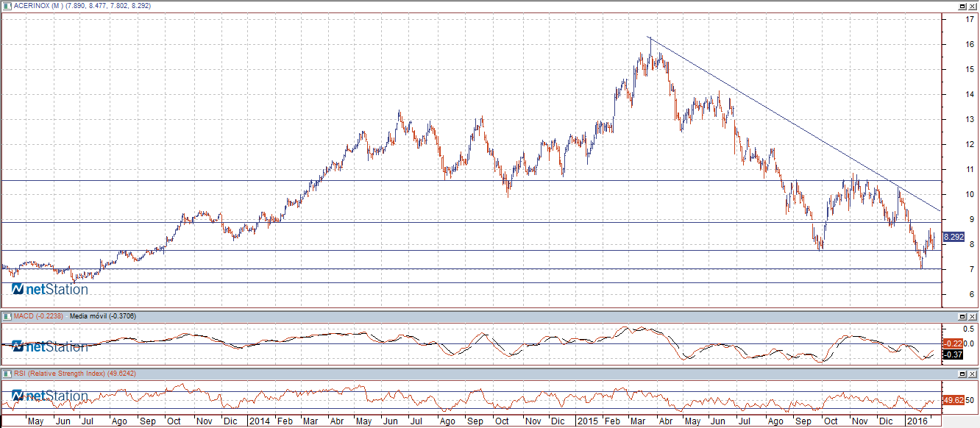Close the RSI indicator panel
The height and width of the screenshot is (428, 980).
tap(972, 373)
